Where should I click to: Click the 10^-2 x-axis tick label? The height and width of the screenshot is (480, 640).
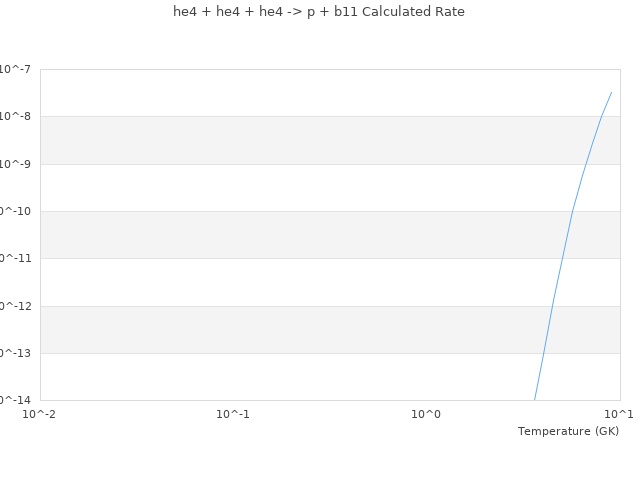(40, 414)
